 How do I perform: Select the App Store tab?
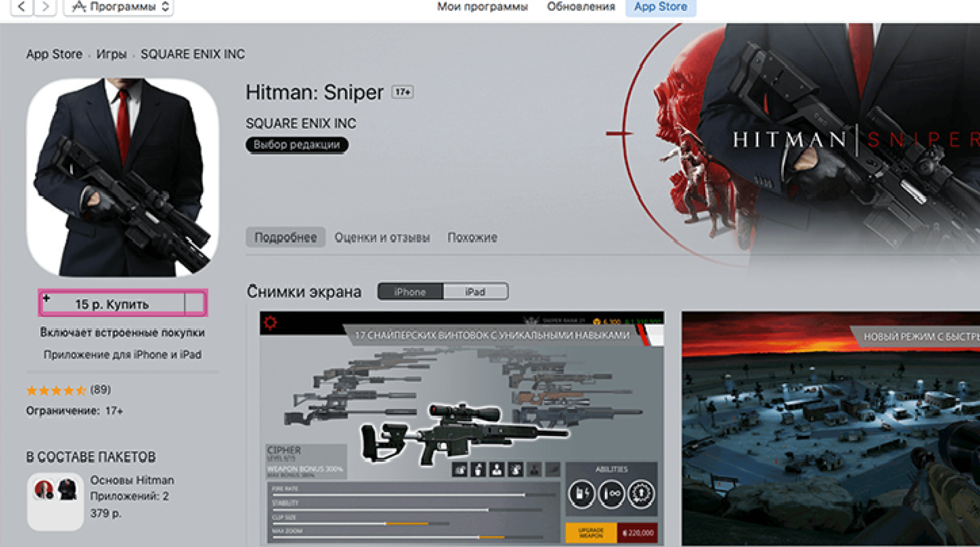660,7
